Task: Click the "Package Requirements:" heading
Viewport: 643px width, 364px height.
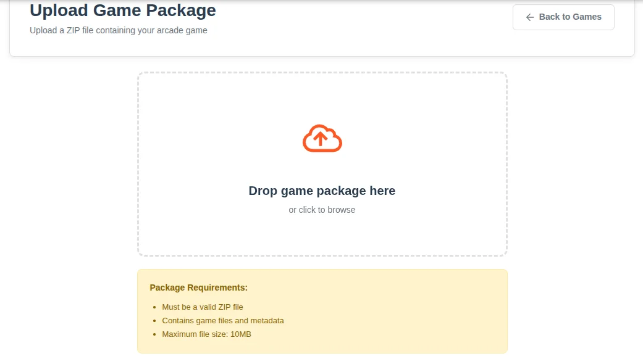Action: pos(198,287)
